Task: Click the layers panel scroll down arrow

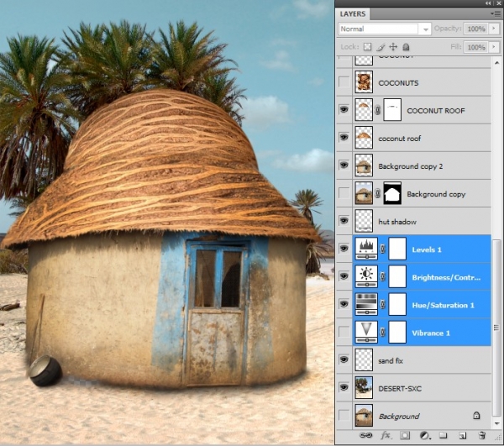Action: tap(496, 423)
